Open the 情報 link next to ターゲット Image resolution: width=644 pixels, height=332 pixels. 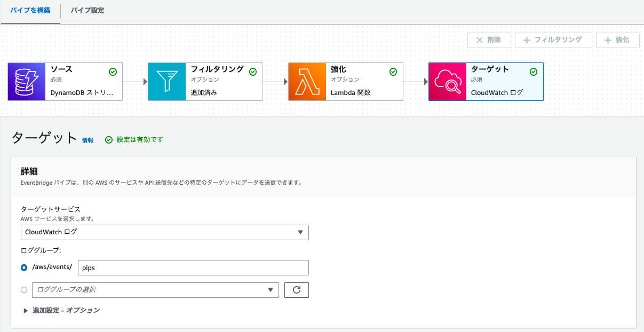88,140
